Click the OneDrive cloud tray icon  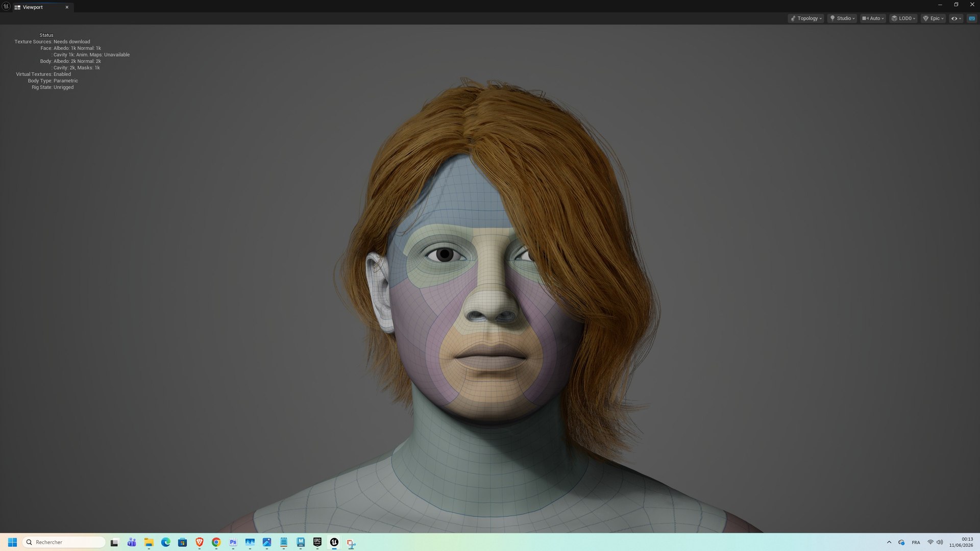click(x=901, y=542)
